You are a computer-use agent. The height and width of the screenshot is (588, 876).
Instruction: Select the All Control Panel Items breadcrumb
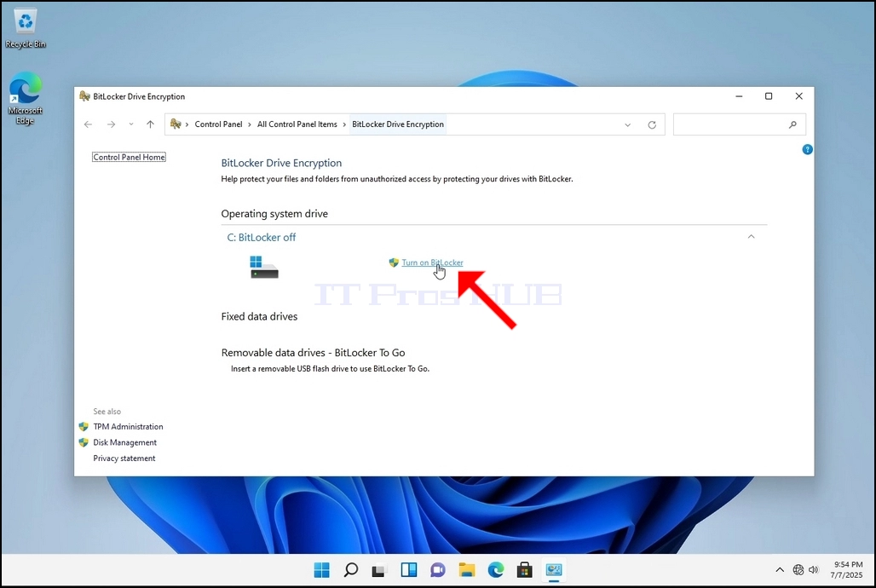[x=297, y=124]
